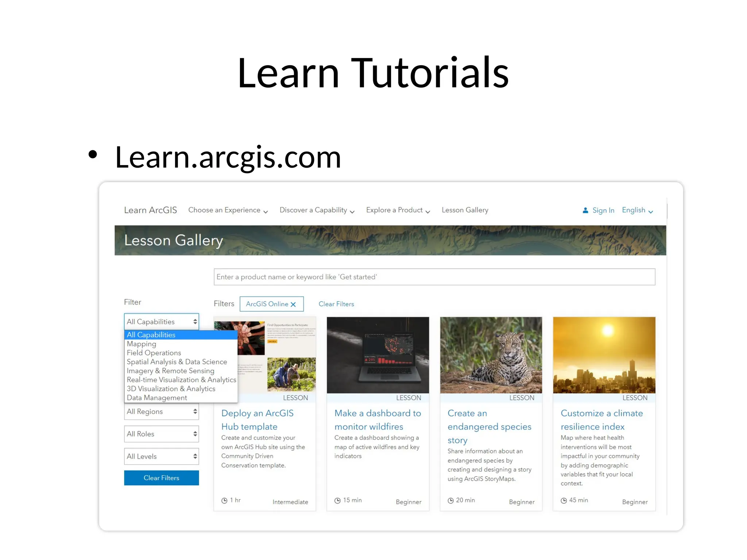
Task: Go to Lesson Gallery in the nav bar
Action: click(465, 210)
